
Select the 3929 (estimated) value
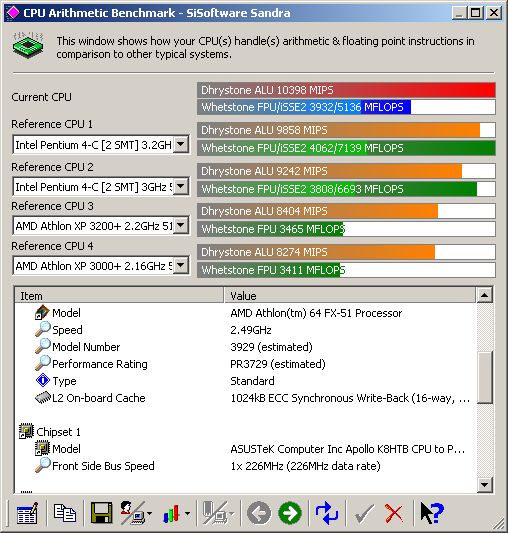click(x=271, y=347)
